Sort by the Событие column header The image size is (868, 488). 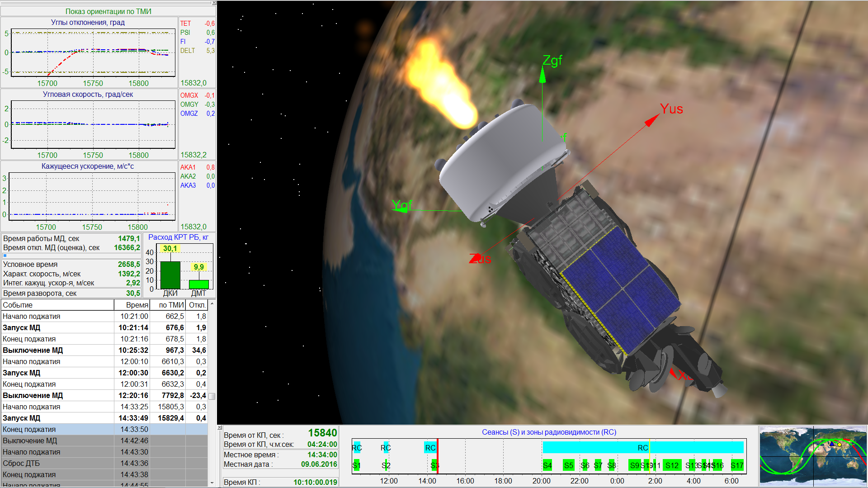tap(57, 305)
